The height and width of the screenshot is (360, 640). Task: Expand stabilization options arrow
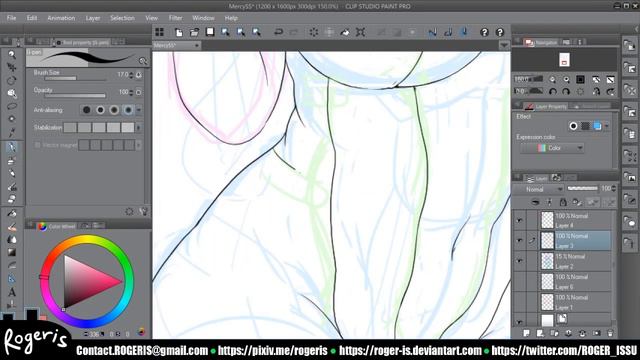point(139,128)
